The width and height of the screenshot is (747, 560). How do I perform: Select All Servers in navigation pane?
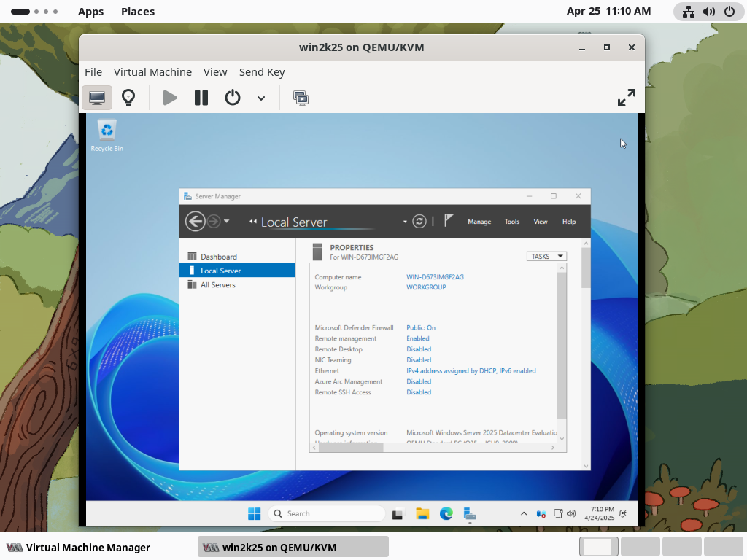(x=237, y=285)
